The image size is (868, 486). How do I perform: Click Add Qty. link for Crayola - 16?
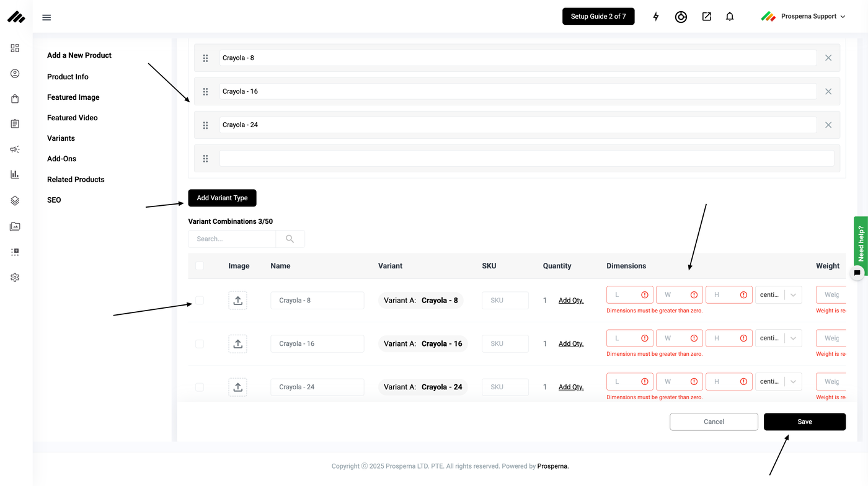point(571,343)
